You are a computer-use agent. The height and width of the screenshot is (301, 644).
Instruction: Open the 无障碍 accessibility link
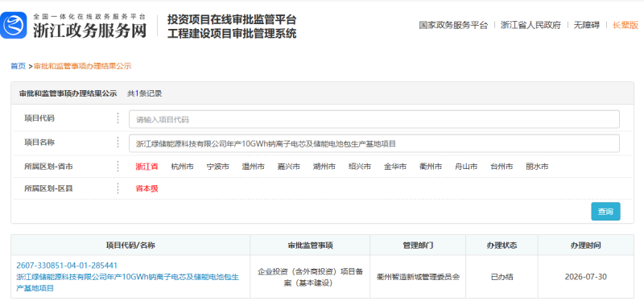(x=586, y=25)
